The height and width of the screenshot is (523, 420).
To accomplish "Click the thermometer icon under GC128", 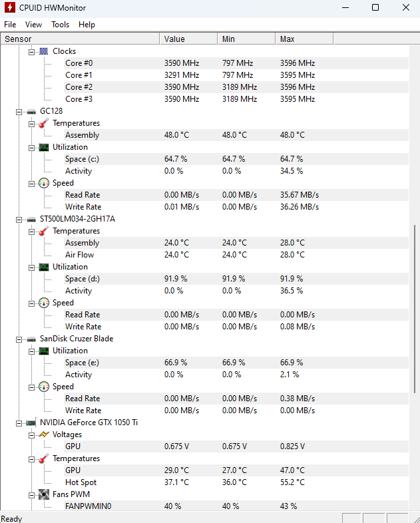I will point(44,123).
